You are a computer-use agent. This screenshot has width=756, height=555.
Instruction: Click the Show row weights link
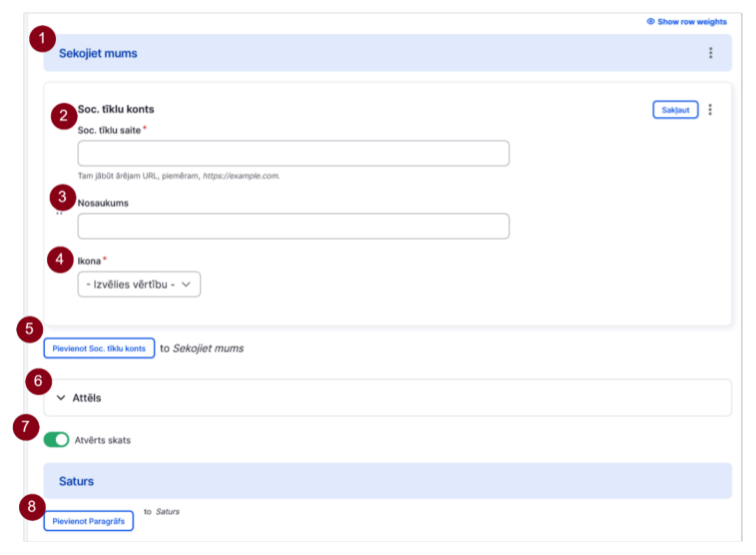(x=692, y=22)
